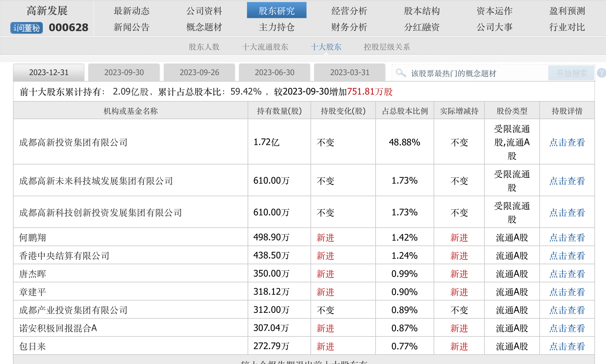Image resolution: width=606 pixels, height=364 pixels.
Task: Click the help question mark icon
Action: tap(601, 73)
